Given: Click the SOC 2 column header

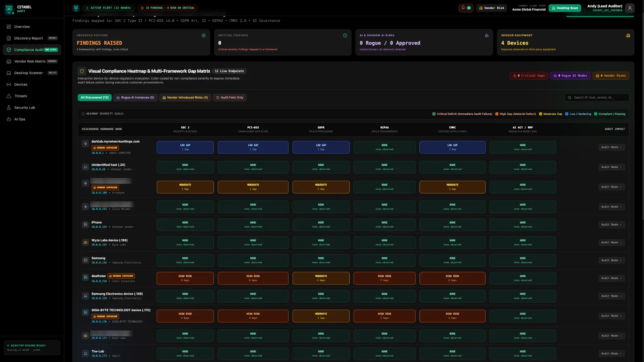Looking at the screenshot, I should click(x=185, y=129).
